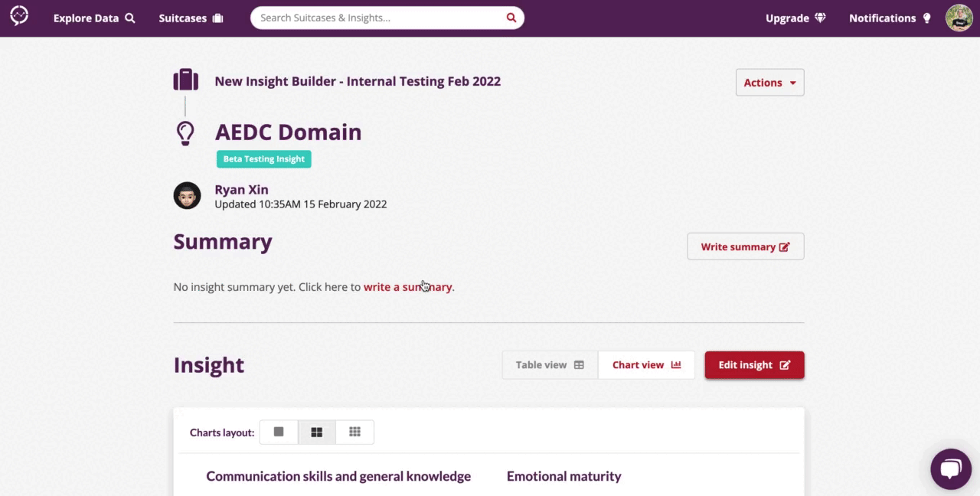This screenshot has width=980, height=496.
Task: Select three-column charts layout
Action: click(354, 432)
